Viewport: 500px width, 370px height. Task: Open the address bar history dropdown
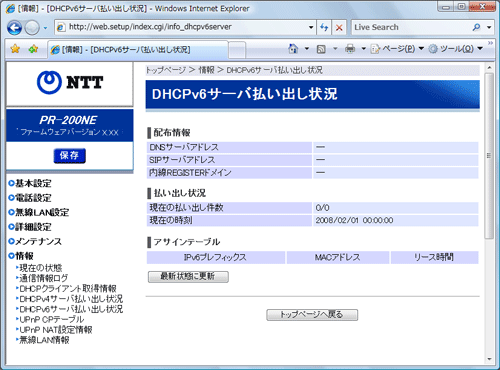pos(311,27)
